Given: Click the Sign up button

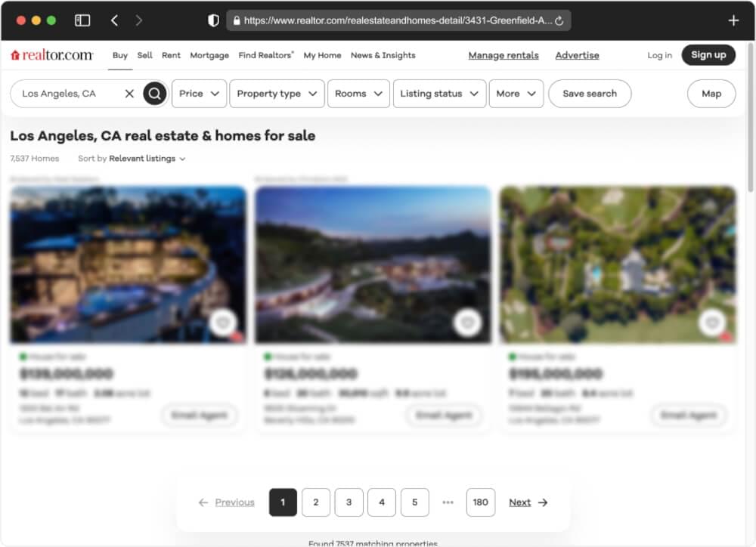Looking at the screenshot, I should click(708, 55).
